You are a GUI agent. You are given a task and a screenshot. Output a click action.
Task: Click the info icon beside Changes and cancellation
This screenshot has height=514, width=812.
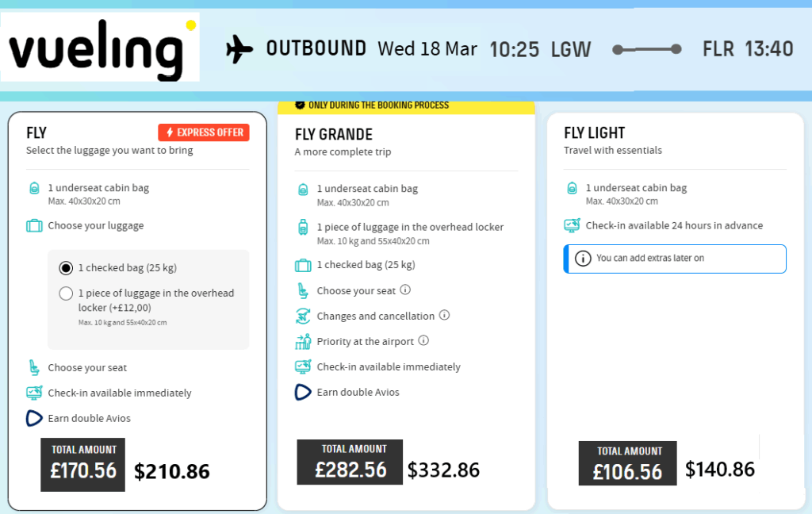444,316
